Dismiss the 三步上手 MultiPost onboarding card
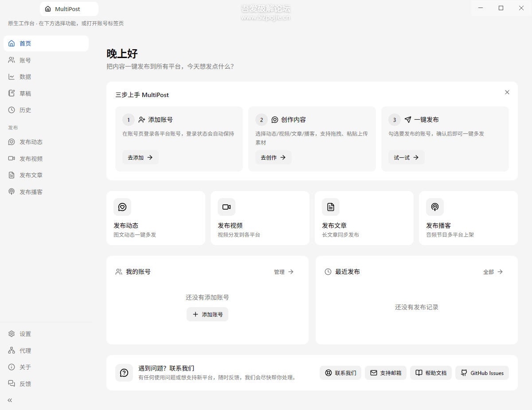 (507, 92)
